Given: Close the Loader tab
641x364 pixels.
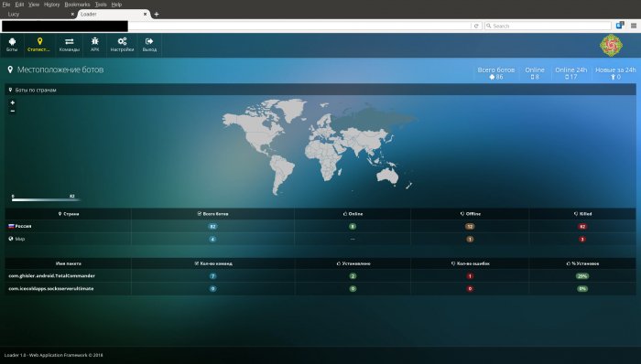Looking at the screenshot, I should pyautogui.click(x=145, y=14).
